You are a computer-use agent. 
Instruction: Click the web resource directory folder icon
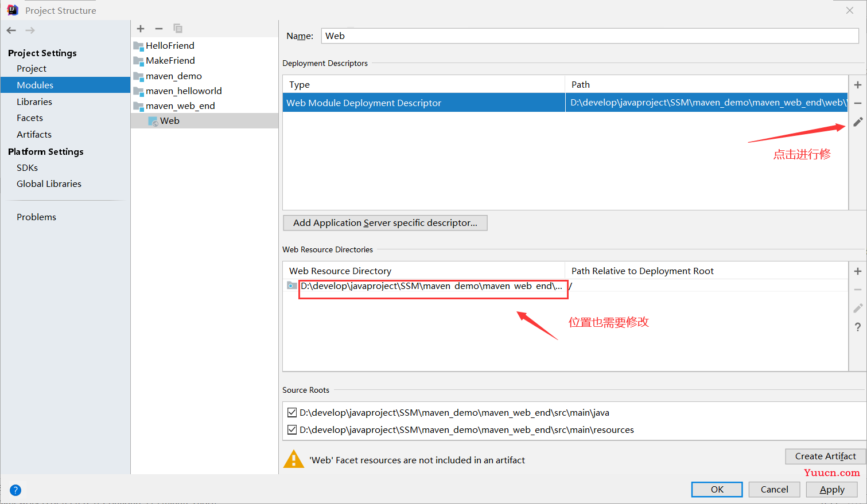[292, 286]
